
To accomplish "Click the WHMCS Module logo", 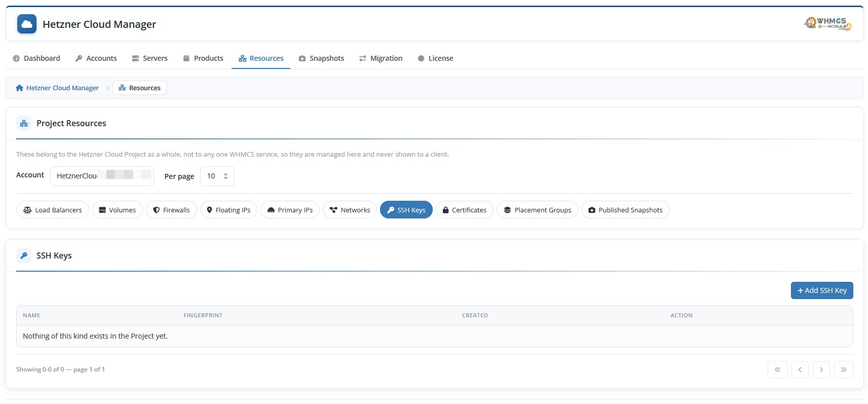I will pyautogui.click(x=827, y=23).
